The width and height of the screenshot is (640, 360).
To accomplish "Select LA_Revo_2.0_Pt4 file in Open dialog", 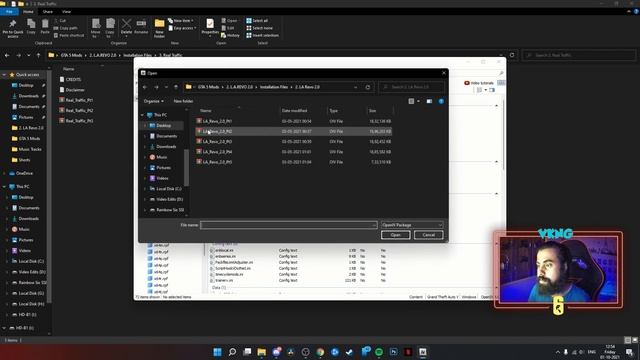I will 294,152.
